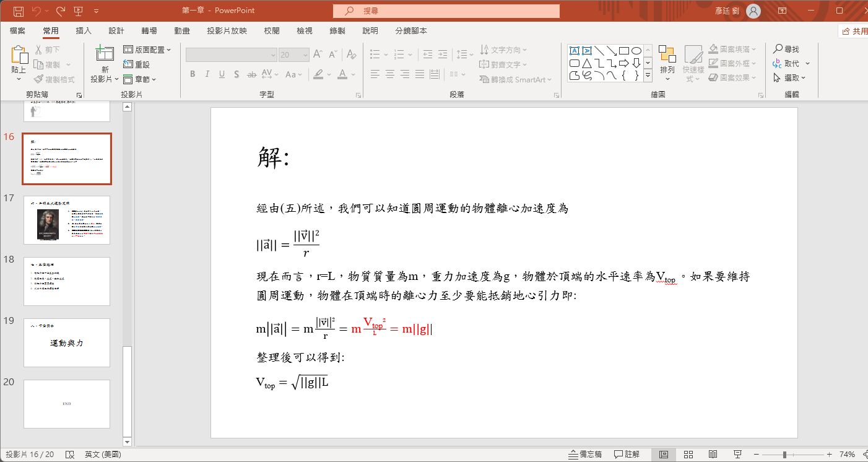Switch to the Animations tab
Viewport: 868px width, 462px height.
[182, 31]
